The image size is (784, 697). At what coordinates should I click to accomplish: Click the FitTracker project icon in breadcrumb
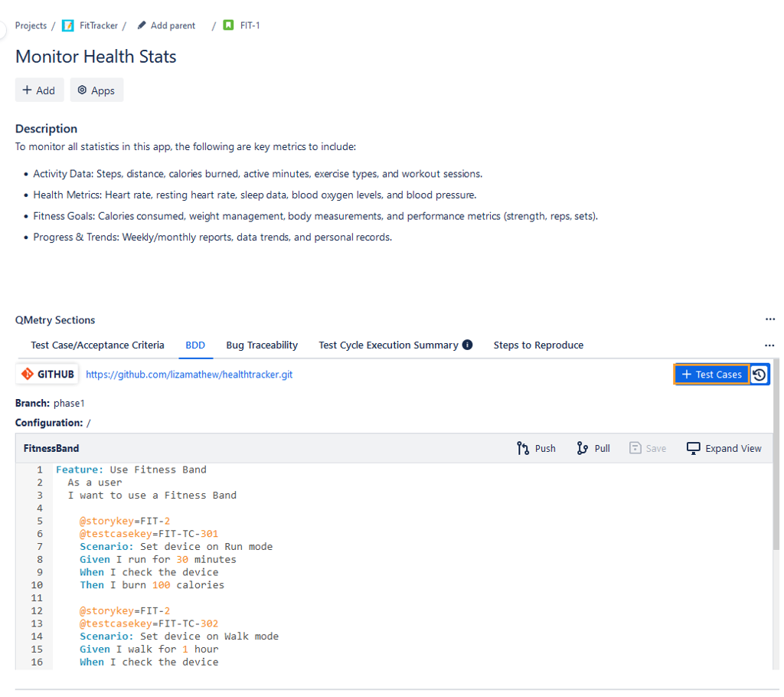[x=66, y=25]
